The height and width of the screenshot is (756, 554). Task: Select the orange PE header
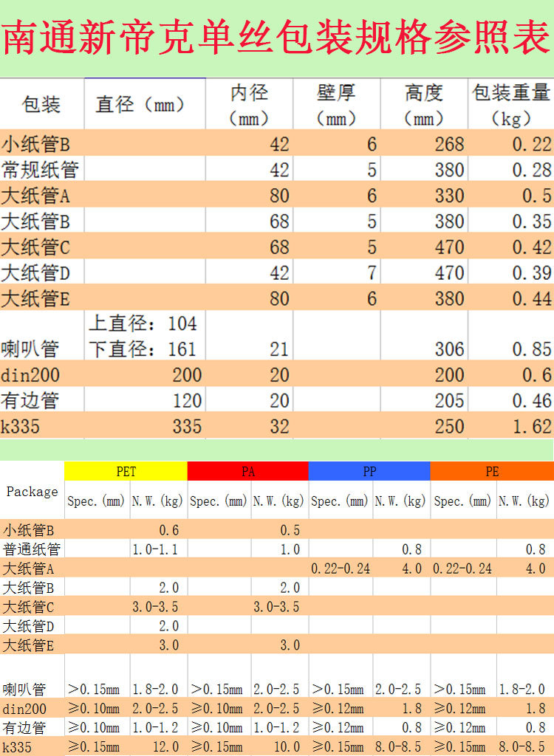click(x=492, y=471)
